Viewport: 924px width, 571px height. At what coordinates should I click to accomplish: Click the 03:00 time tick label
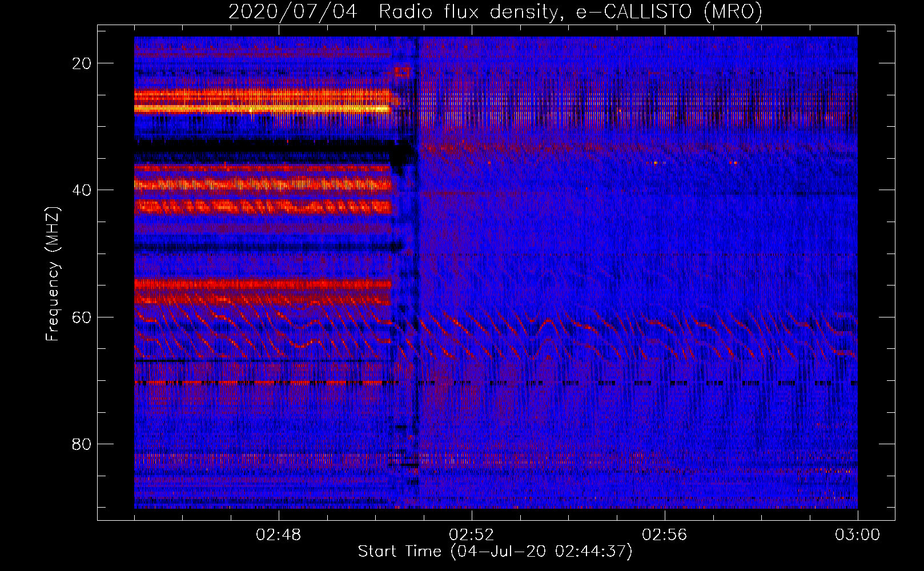pos(858,535)
